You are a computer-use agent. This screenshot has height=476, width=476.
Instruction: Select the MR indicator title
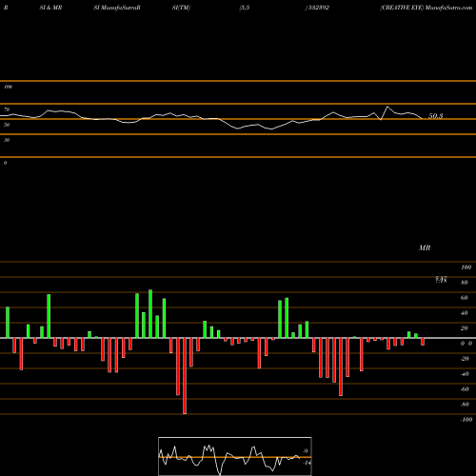[425, 248]
